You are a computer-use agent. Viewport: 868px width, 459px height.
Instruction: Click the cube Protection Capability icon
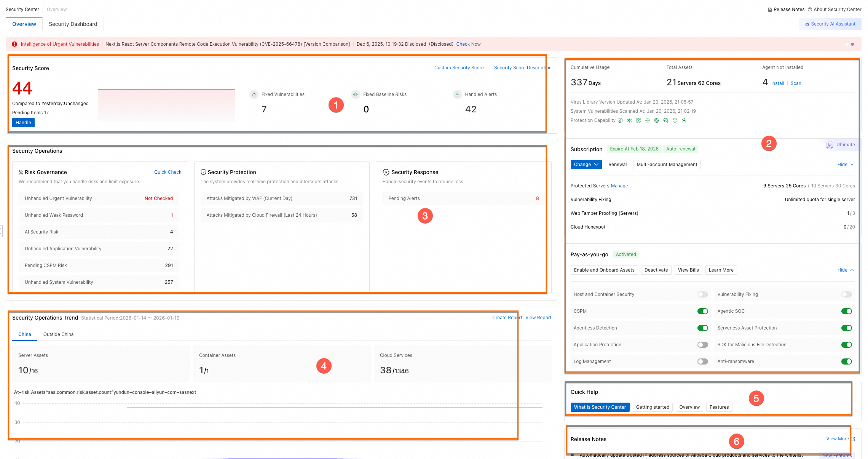tap(675, 120)
